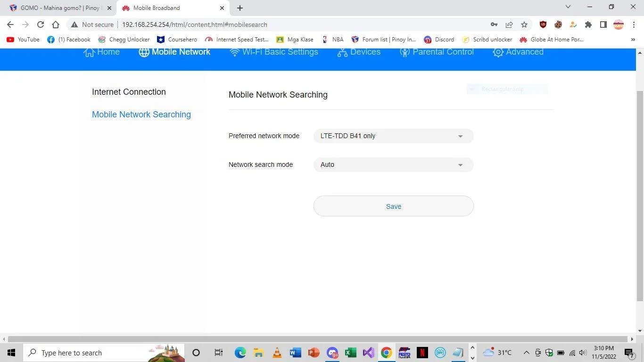The image size is (644, 362).
Task: Close the GOMO Pinoy tab
Action: [109, 8]
